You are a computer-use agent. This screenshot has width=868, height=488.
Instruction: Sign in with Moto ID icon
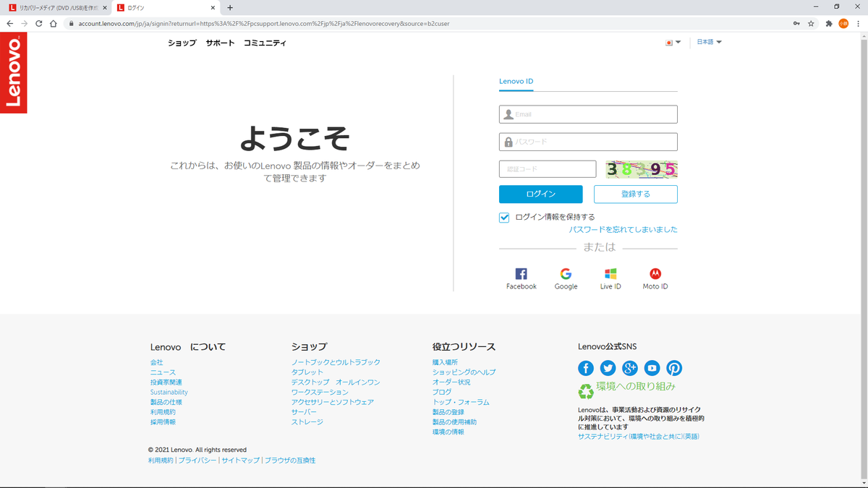655,274
